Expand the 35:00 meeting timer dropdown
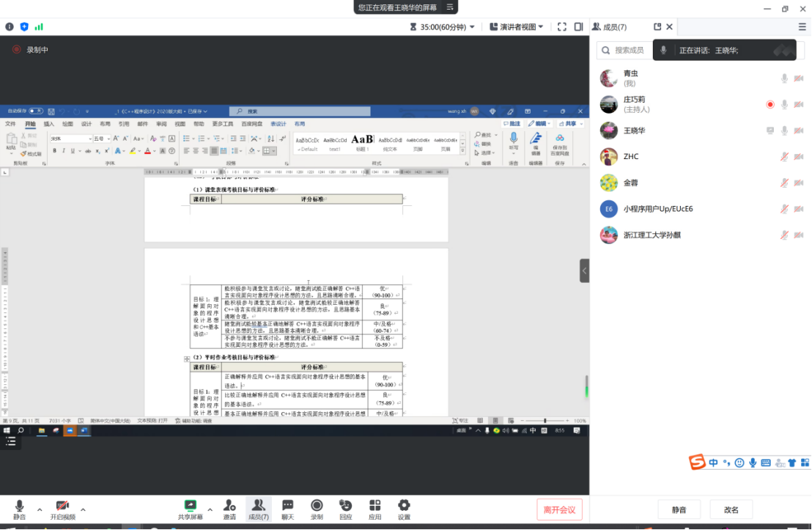This screenshot has height=530, width=812. point(442,27)
